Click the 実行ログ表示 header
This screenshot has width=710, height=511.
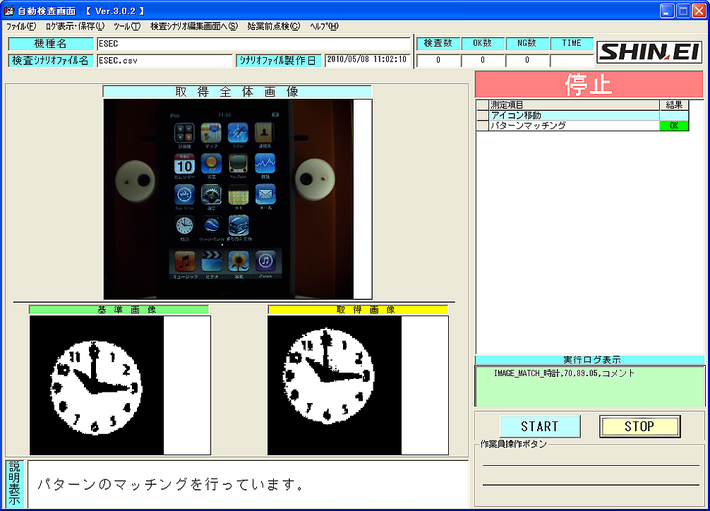[x=590, y=360]
